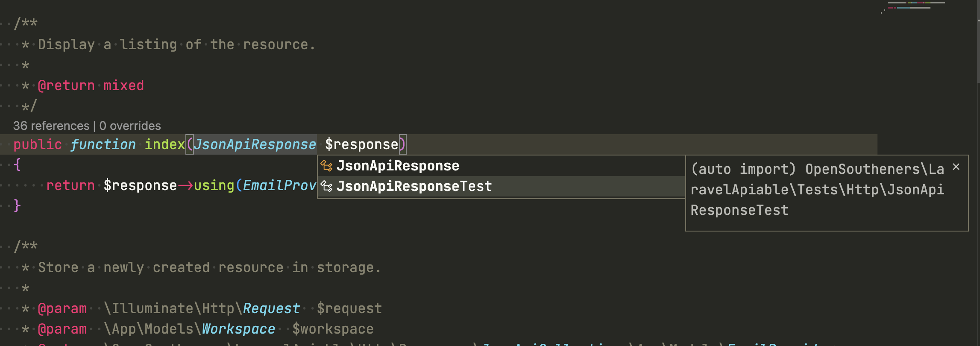Click the mixed return type in docblock
The height and width of the screenshot is (346, 980).
(x=123, y=85)
